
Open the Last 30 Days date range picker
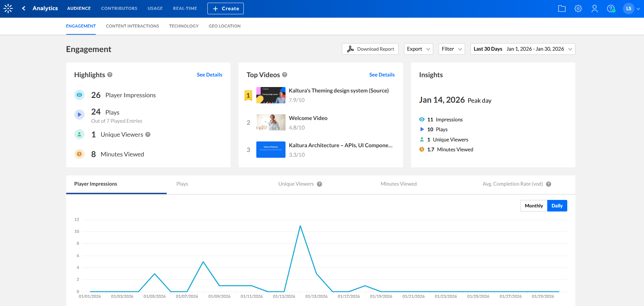click(522, 49)
